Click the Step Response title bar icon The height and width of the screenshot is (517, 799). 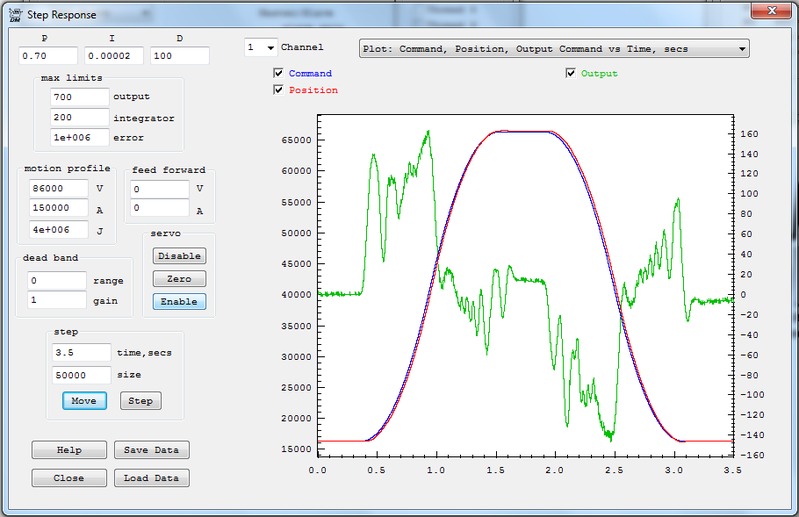[x=15, y=15]
